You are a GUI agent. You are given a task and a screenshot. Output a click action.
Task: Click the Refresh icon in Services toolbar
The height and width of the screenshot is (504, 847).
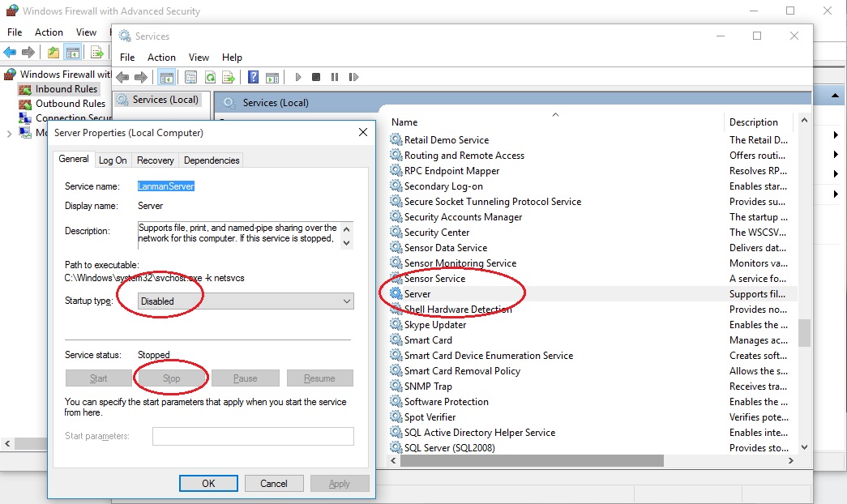coord(210,77)
